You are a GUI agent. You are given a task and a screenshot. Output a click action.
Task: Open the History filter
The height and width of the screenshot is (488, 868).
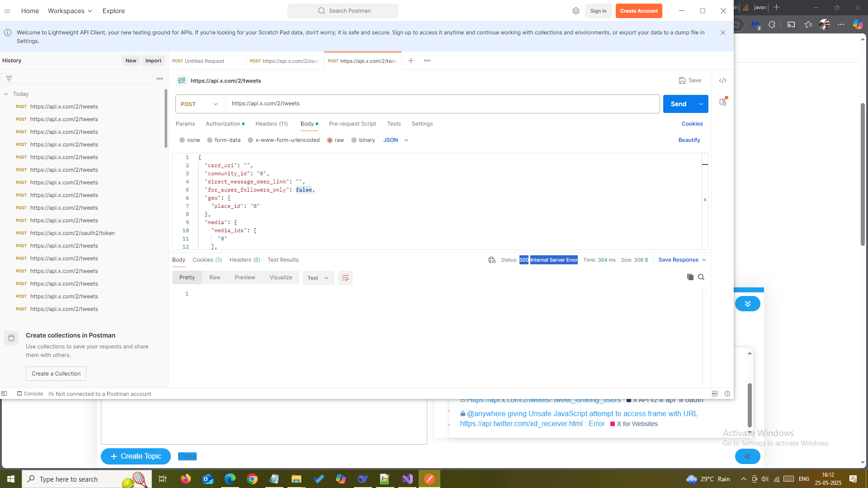pyautogui.click(x=9, y=78)
